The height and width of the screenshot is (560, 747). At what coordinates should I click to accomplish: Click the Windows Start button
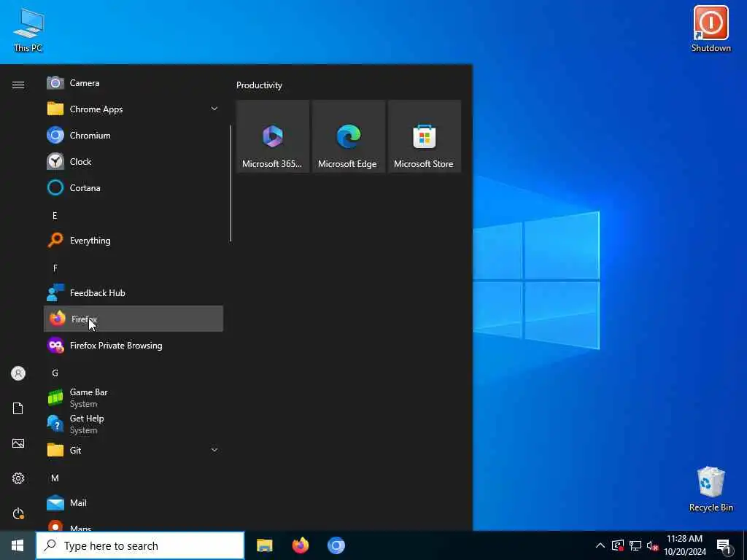coord(18,545)
